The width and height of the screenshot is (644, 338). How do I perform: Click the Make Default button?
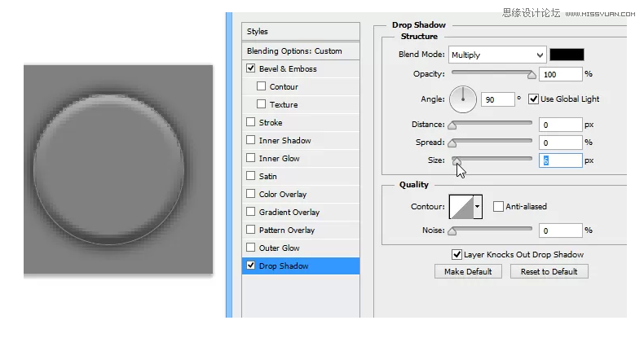468,271
